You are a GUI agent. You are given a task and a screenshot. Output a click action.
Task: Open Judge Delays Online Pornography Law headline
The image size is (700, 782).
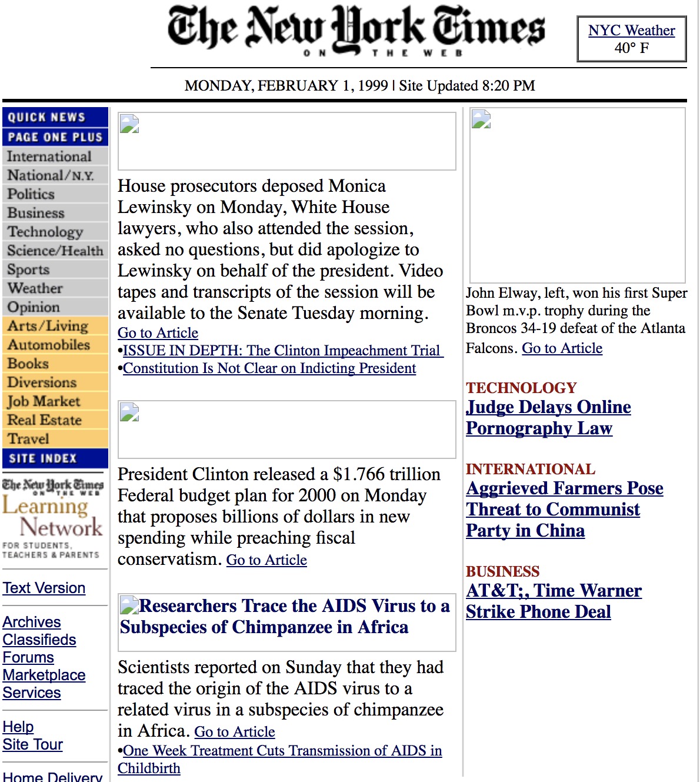[548, 418]
